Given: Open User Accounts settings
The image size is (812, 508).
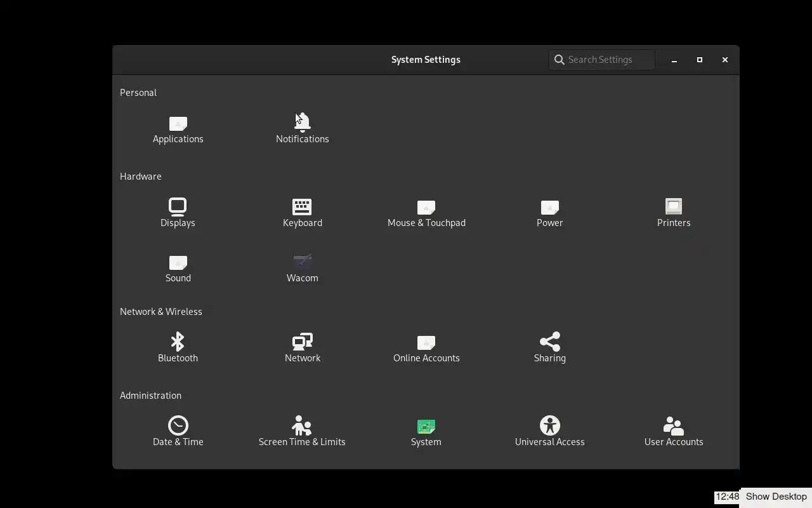Looking at the screenshot, I should (674, 432).
